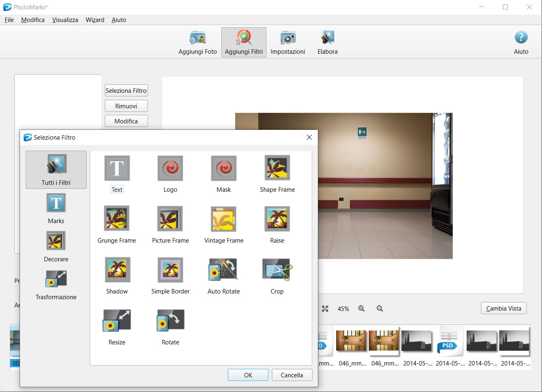The width and height of the screenshot is (542, 392).
Task: Select the Auto Rotate filter
Action: (x=224, y=270)
